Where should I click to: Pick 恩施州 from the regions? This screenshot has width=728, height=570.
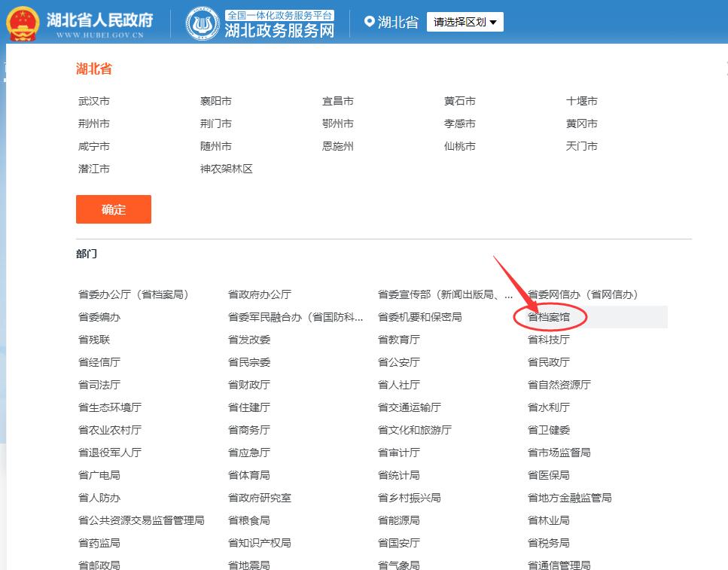point(338,146)
